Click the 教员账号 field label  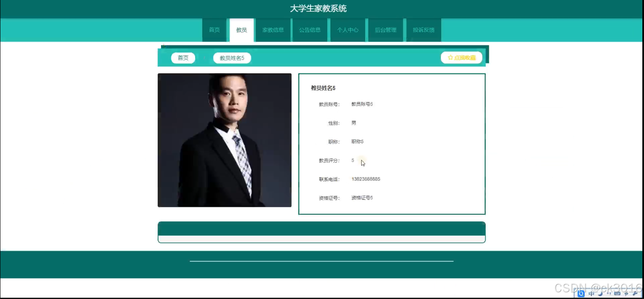tap(329, 104)
